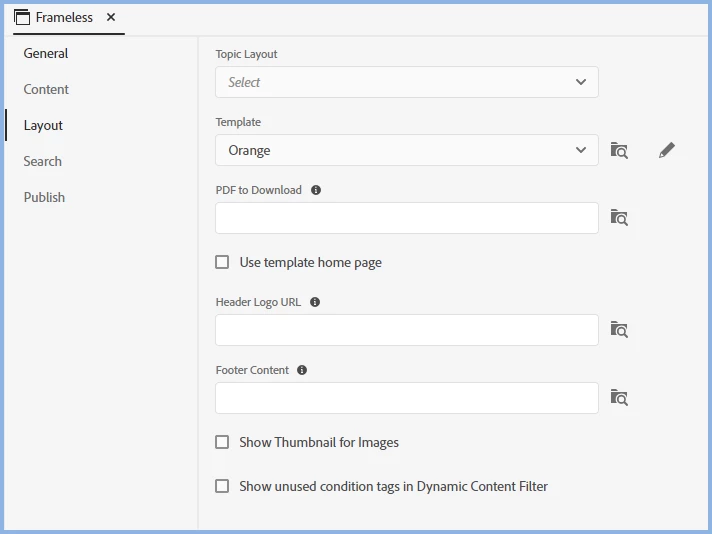The image size is (712, 534).
Task: Open the Topic Layout dropdown
Action: point(407,82)
